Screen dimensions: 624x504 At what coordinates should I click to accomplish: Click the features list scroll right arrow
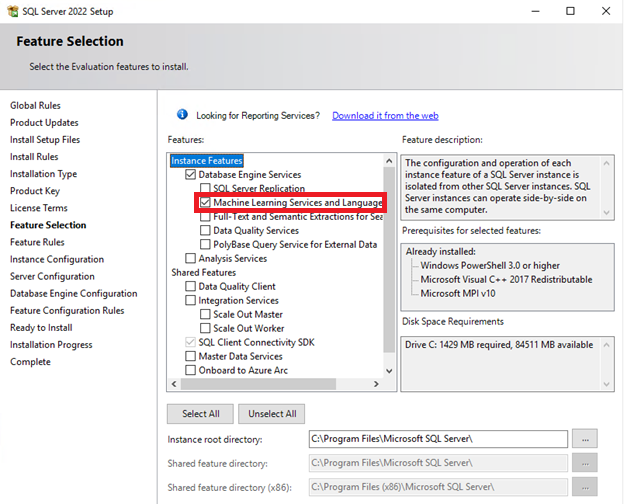click(376, 384)
